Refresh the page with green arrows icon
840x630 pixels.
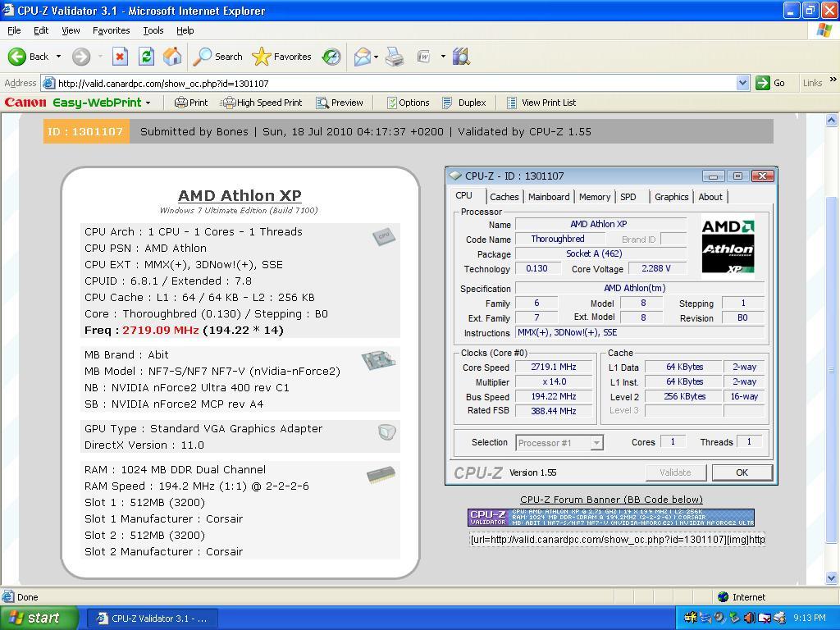click(146, 57)
